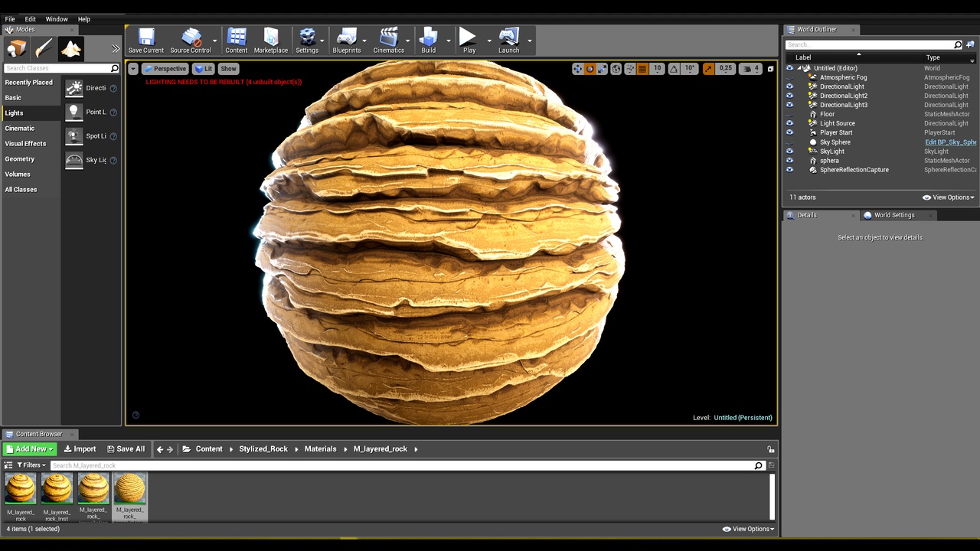This screenshot has width=980, height=551.
Task: Open World Outliner View Options dropdown
Action: (949, 197)
